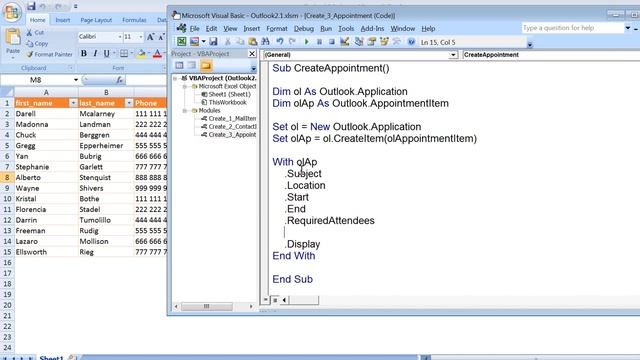Click Format Painter in Excel ribbon
The height and width of the screenshot is (360, 640).
pos(49,54)
